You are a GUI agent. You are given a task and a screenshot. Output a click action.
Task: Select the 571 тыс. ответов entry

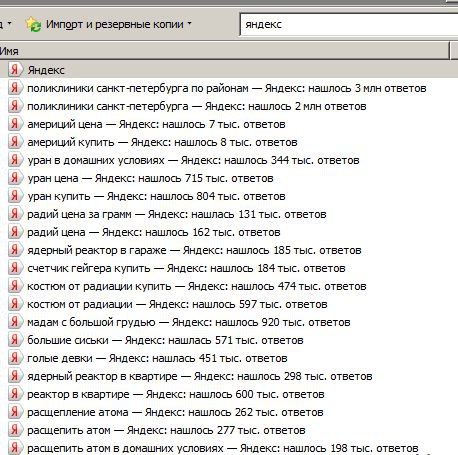pos(165,340)
